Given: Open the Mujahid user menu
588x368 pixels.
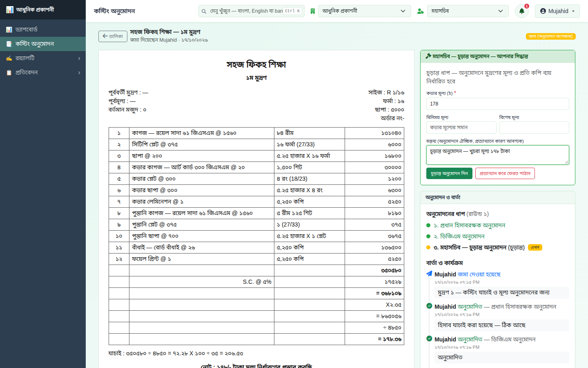Looking at the screenshot, I should 557,11.
